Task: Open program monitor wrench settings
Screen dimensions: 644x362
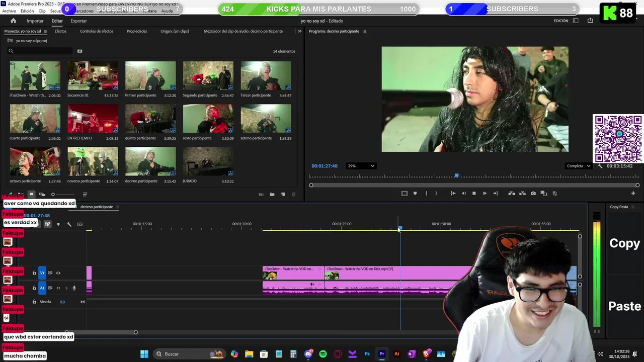Action: coord(600,166)
